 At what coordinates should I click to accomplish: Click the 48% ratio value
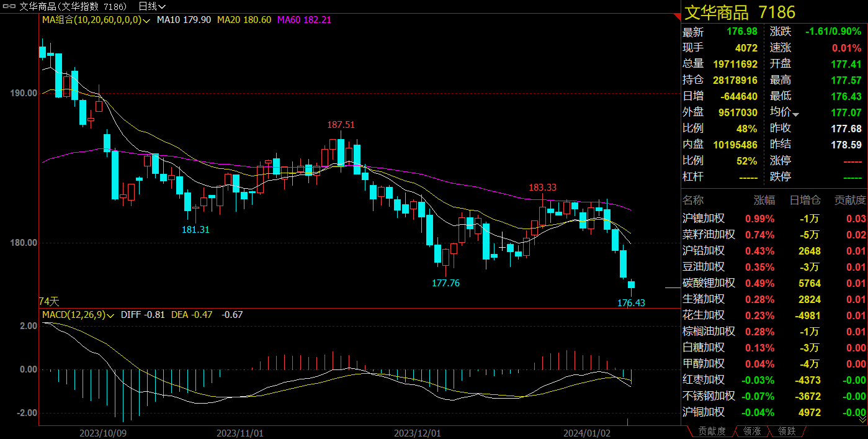pos(747,129)
